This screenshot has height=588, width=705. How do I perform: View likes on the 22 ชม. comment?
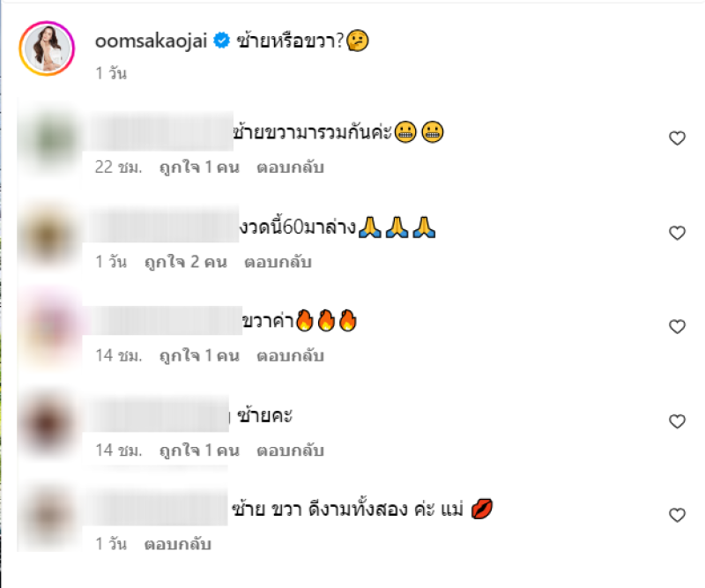[x=200, y=167]
